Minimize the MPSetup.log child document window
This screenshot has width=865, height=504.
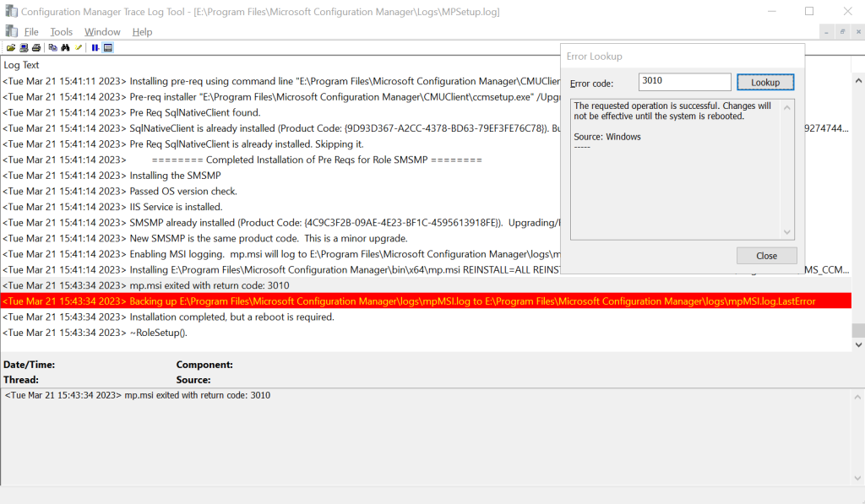(x=826, y=32)
